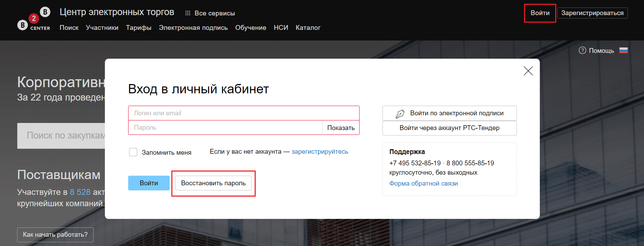The height and width of the screenshot is (246, 644).
Task: Close the login dialog with X
Action: (x=528, y=71)
